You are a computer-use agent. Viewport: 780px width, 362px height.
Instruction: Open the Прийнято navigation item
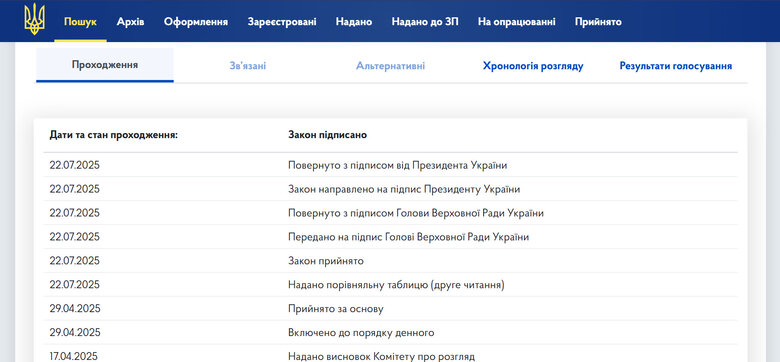tap(598, 22)
